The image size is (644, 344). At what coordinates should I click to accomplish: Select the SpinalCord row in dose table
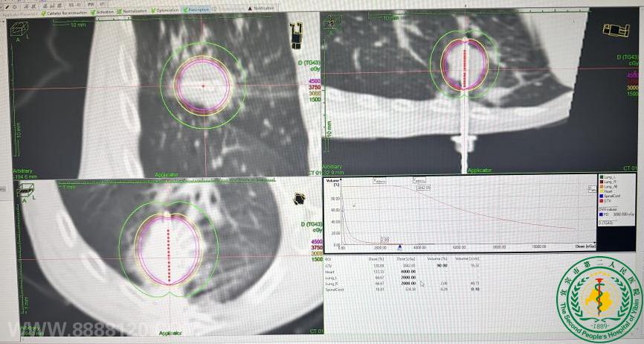[x=335, y=289]
